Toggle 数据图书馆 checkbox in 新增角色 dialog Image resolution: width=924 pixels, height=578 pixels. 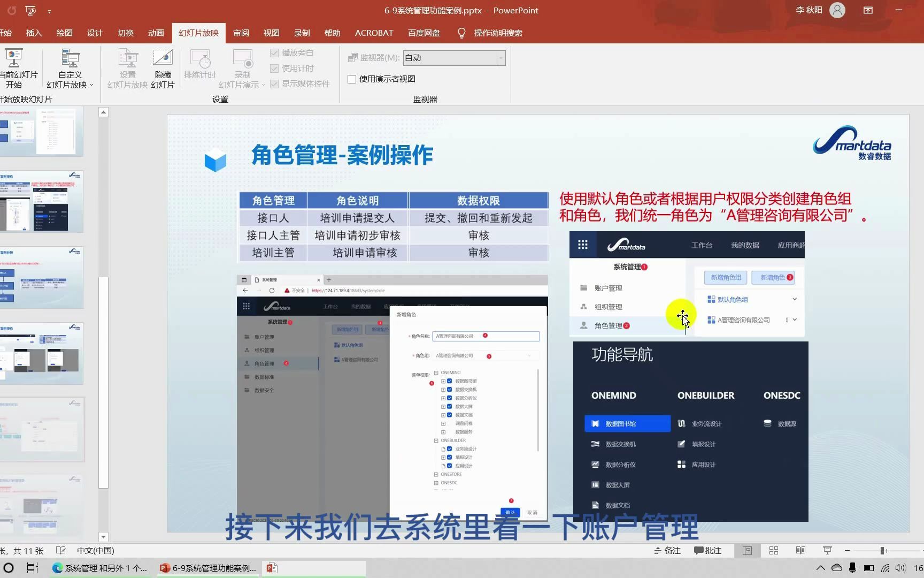point(450,381)
